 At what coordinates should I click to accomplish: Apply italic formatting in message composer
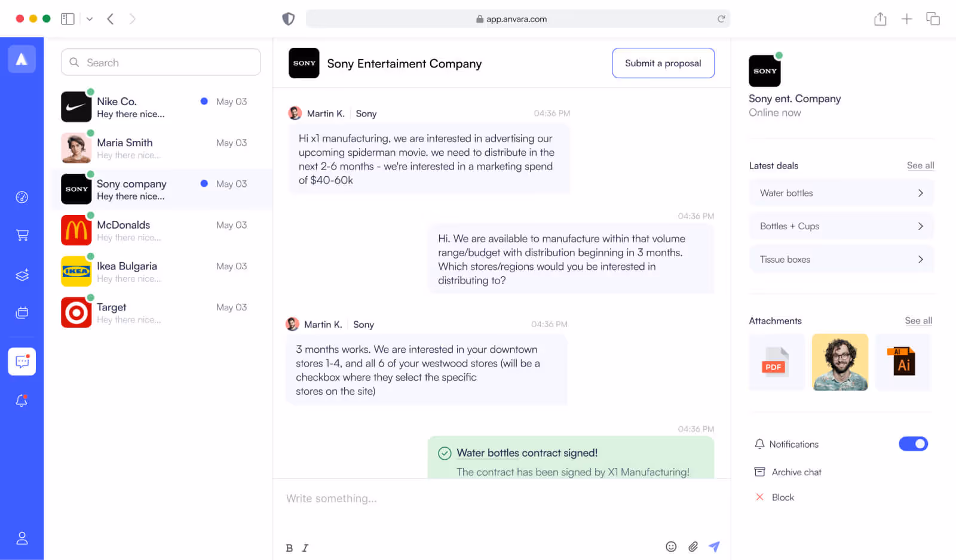(x=305, y=548)
